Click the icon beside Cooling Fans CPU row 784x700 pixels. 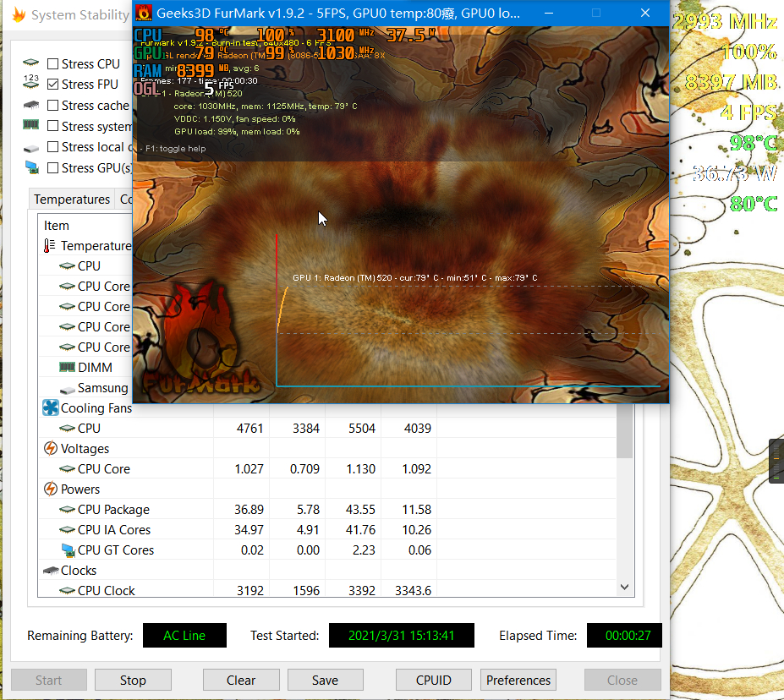click(x=67, y=428)
